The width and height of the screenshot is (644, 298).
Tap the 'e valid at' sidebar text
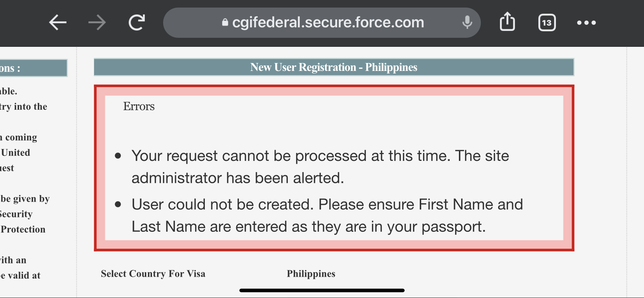click(x=20, y=275)
